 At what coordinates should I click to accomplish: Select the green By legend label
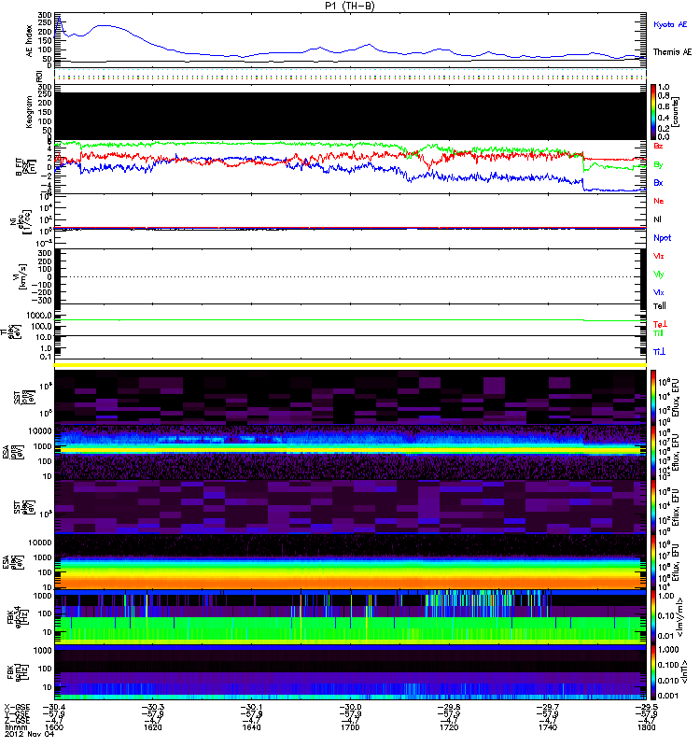659,164
